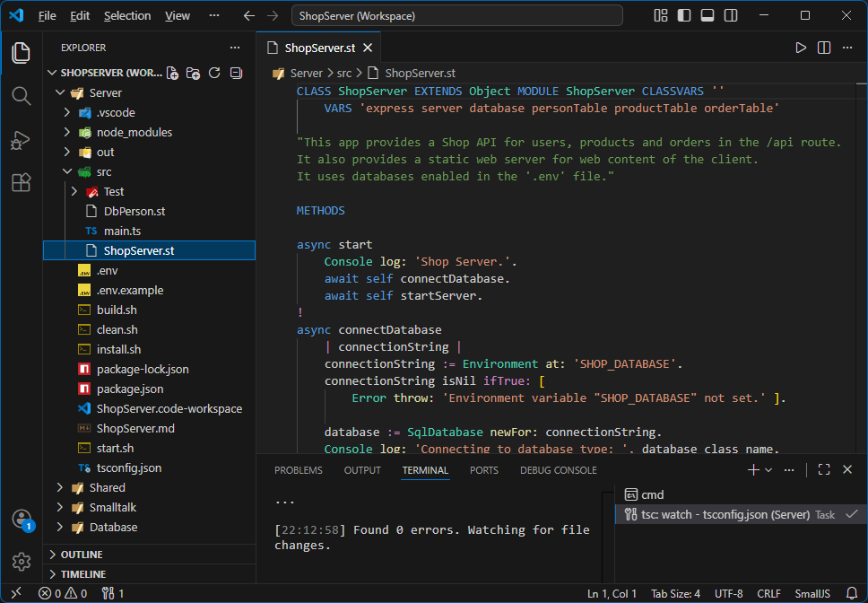Open the Selection menu
Image resolution: width=868 pixels, height=603 pixels.
(x=127, y=15)
